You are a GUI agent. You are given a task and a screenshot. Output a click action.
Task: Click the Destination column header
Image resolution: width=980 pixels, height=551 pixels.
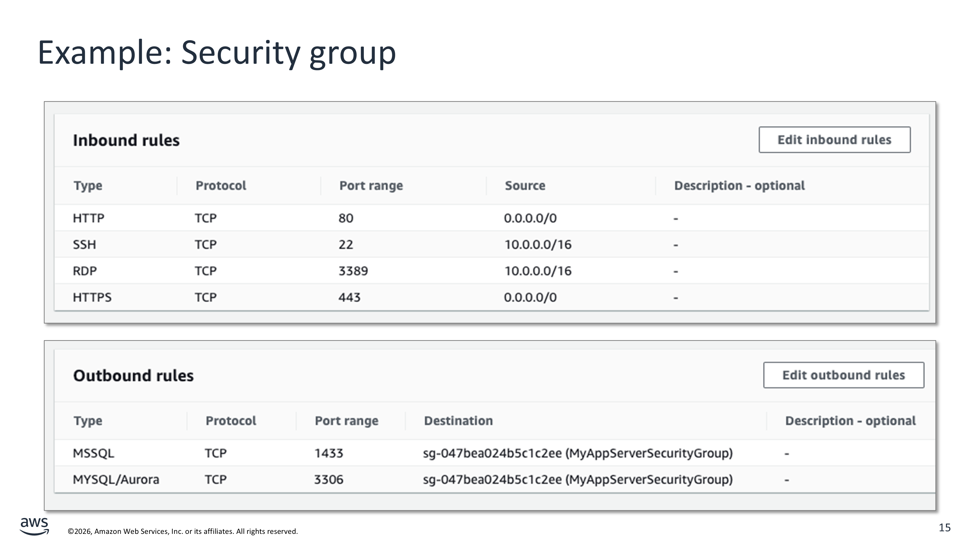[x=458, y=421]
